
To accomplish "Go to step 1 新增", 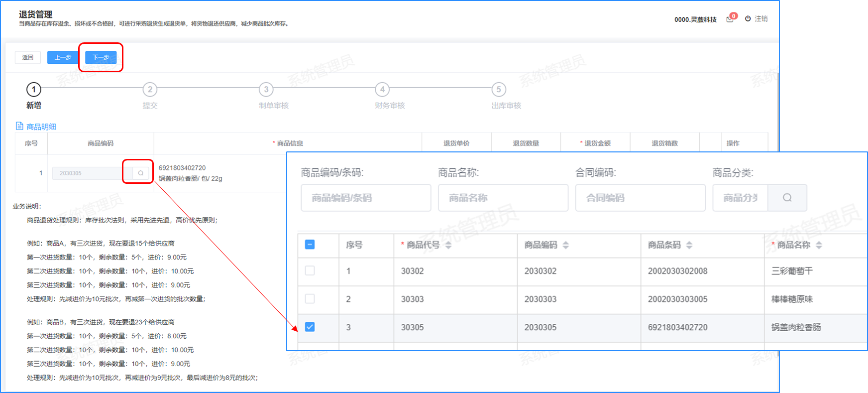I will (34, 90).
